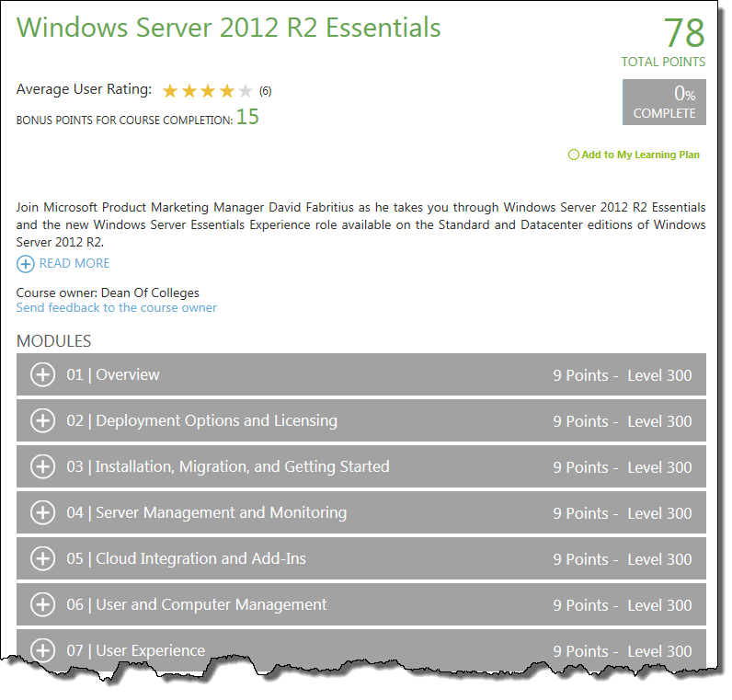Rate with the fourth gold star
Screen dimensions: 732x700
[227, 90]
